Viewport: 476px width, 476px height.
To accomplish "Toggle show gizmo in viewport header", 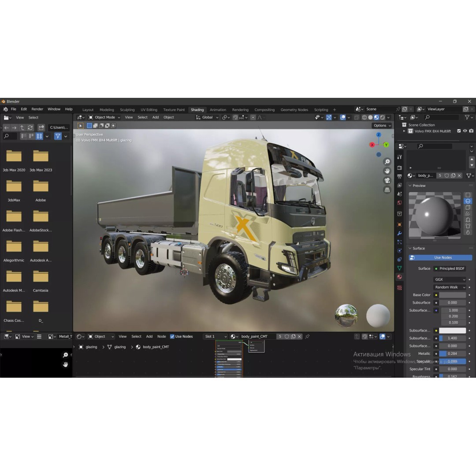I will click(x=329, y=118).
